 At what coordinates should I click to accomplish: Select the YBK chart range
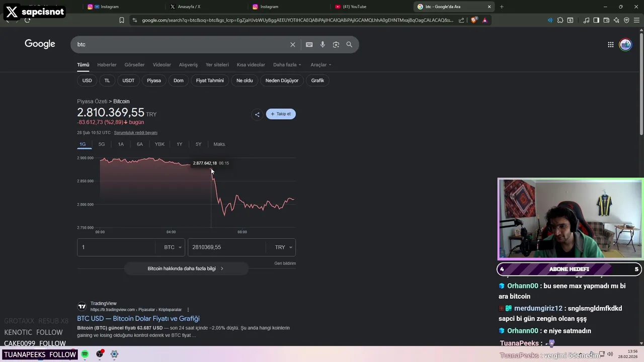point(159,144)
